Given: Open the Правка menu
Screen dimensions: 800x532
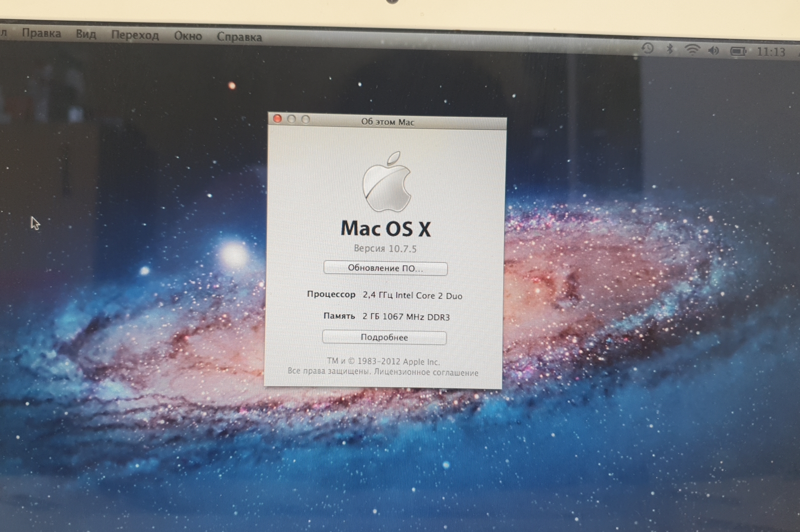Looking at the screenshot, I should pyautogui.click(x=41, y=33).
